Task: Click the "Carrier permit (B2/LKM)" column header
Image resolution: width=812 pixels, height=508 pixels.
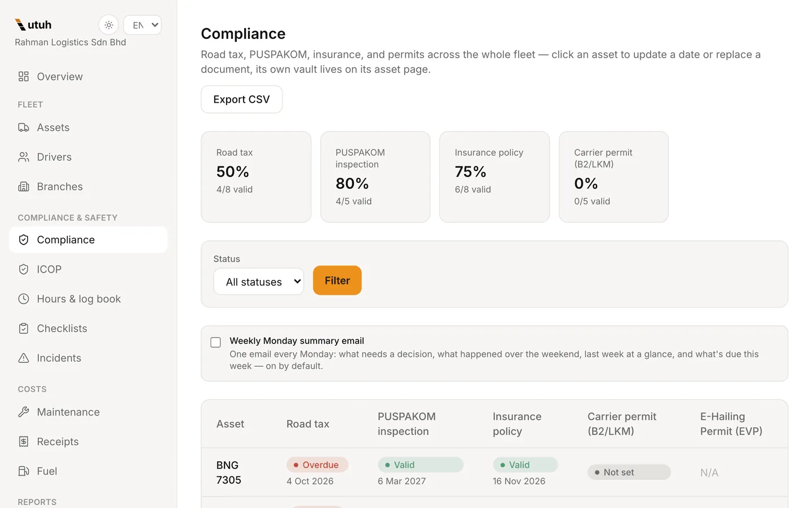Action: click(622, 424)
